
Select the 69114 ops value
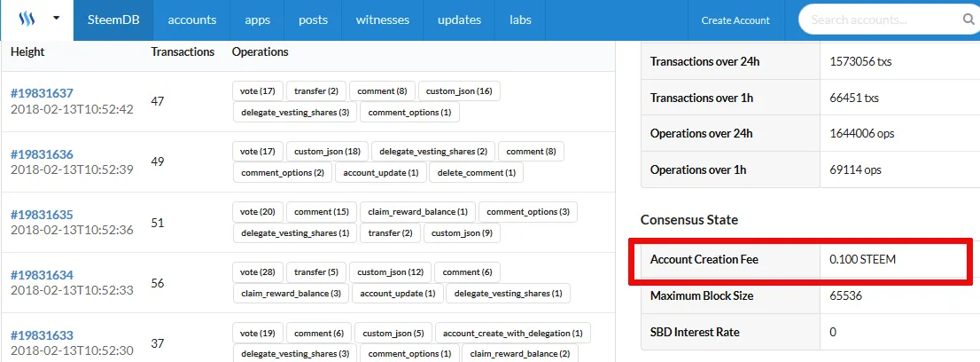coord(856,169)
